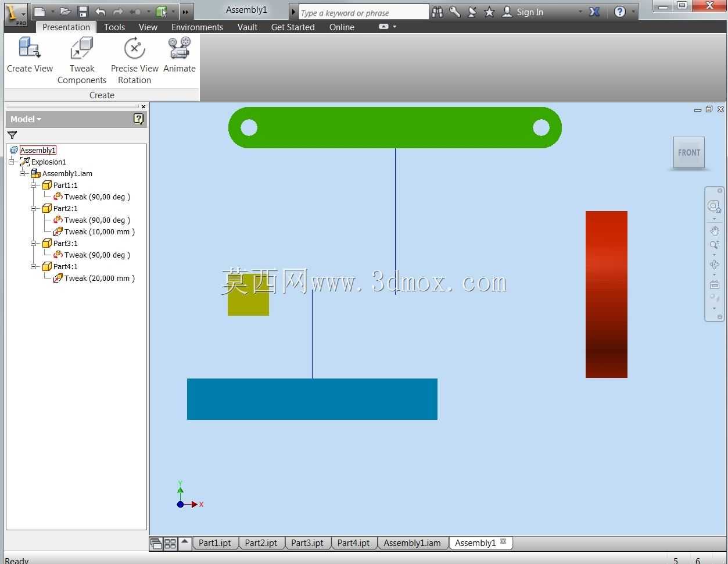728x564 pixels.
Task: Open the New file dropdown arrow
Action: [x=52, y=12]
